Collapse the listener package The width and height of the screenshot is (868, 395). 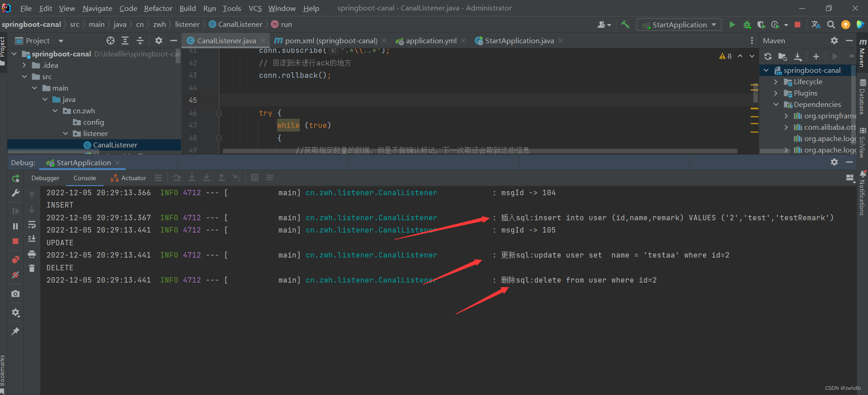(x=66, y=133)
